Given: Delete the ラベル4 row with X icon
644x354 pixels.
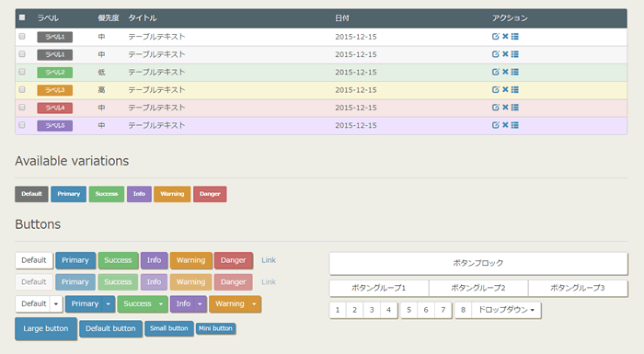Looking at the screenshot, I should click(x=505, y=108).
